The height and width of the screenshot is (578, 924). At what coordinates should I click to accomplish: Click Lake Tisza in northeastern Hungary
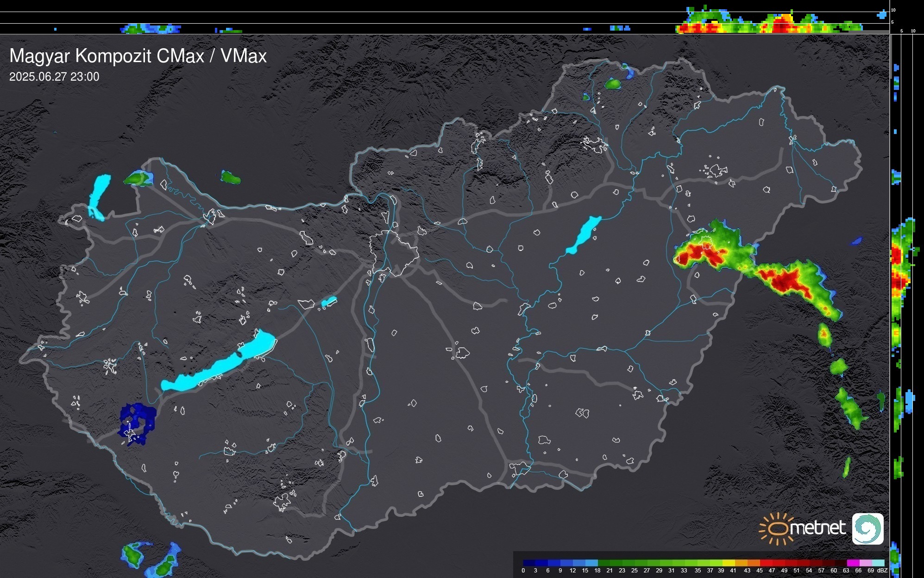[585, 234]
